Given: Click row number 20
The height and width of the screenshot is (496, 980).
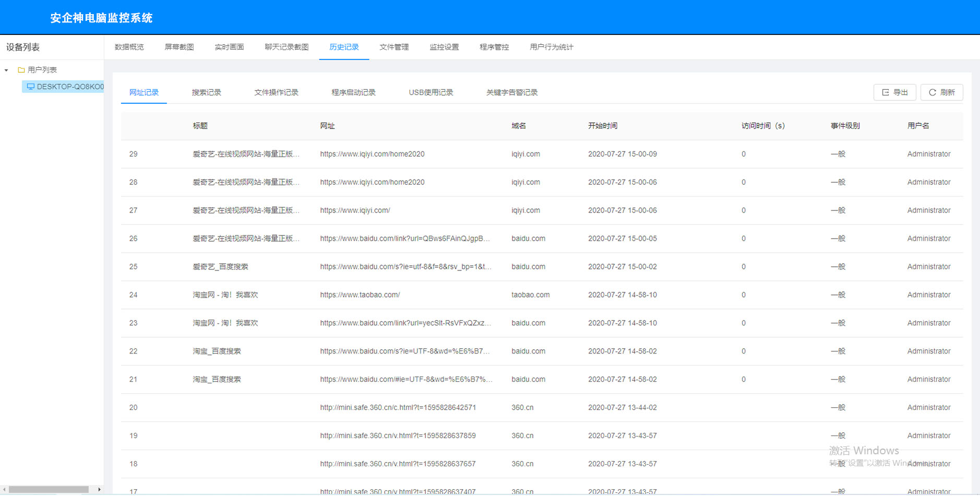Looking at the screenshot, I should click(134, 408).
